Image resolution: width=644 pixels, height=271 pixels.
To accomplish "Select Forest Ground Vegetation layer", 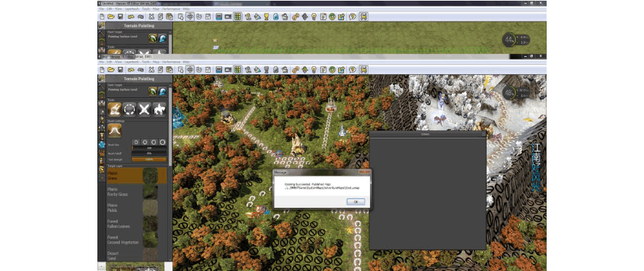I will point(136,240).
